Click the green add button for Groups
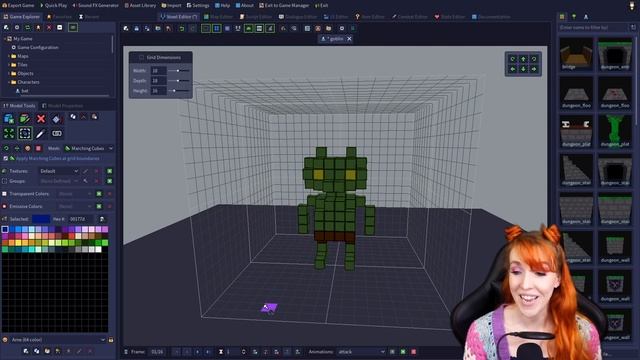 (109, 181)
